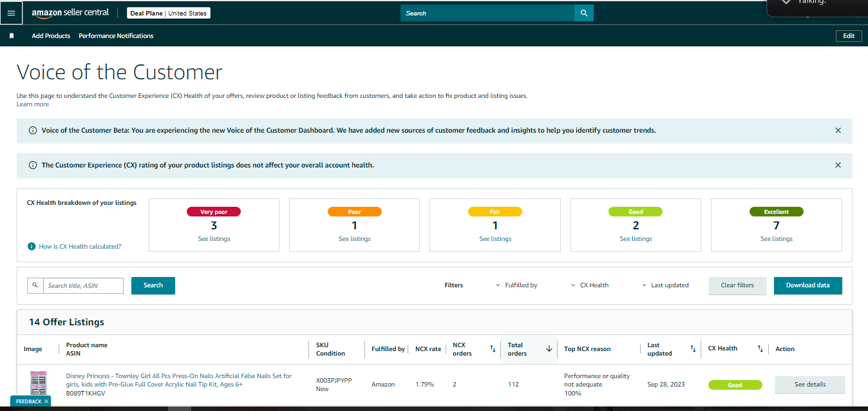Click See details for Disney Princess listing

809,385
